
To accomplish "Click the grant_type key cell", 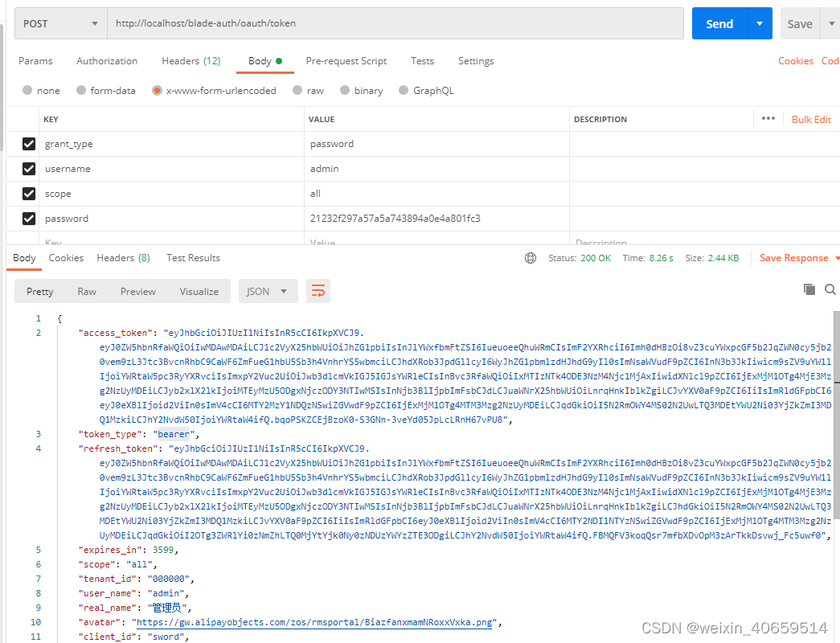I will point(171,144).
